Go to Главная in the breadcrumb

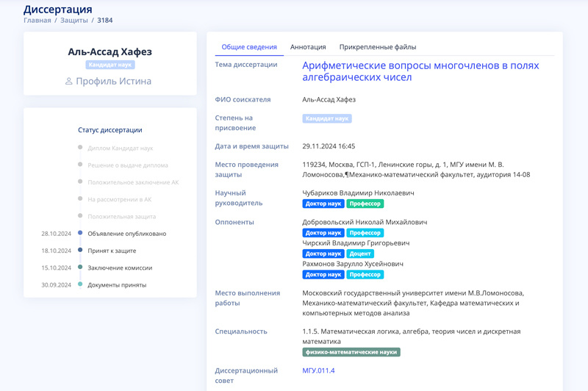pyautogui.click(x=37, y=21)
